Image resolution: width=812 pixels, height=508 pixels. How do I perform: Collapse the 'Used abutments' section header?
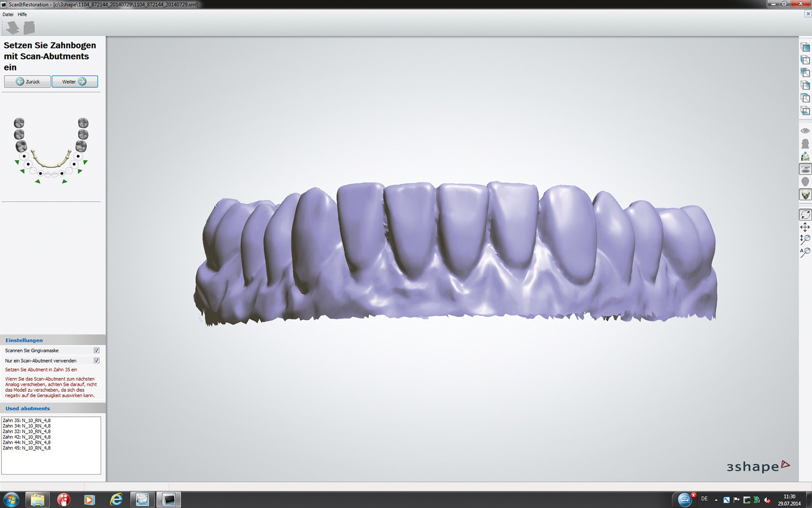(28, 408)
